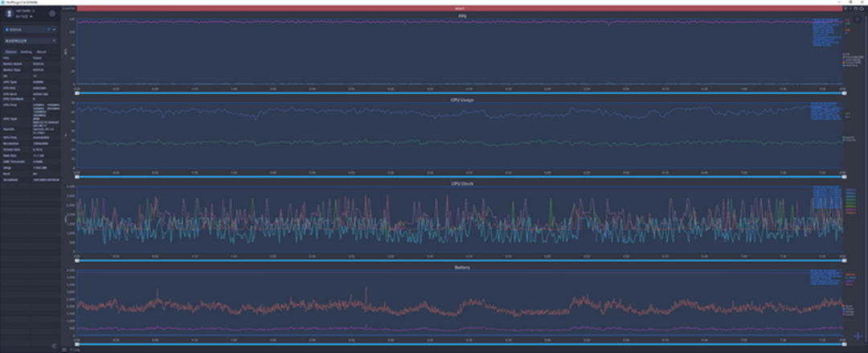
Task: Click the WiFi icon in the top-right toolbar
Action: pyautogui.click(x=845, y=9)
